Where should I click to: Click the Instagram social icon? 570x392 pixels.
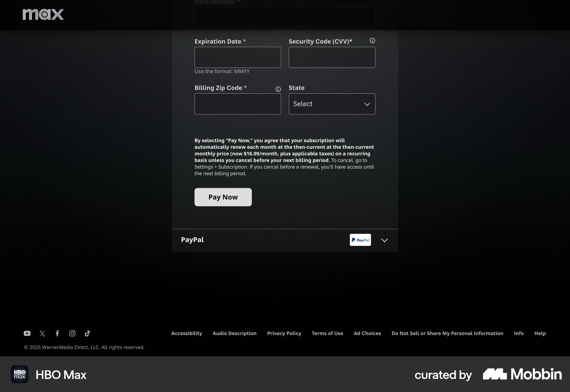coord(72,333)
